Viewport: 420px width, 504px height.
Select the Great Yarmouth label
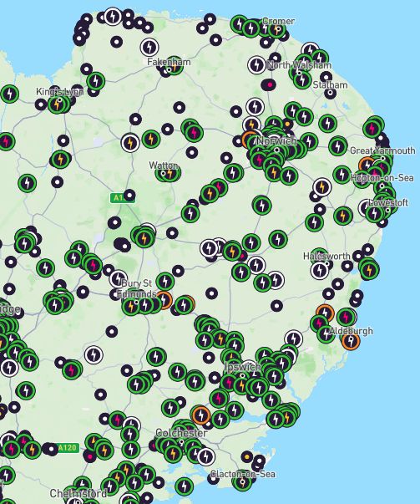(382, 150)
